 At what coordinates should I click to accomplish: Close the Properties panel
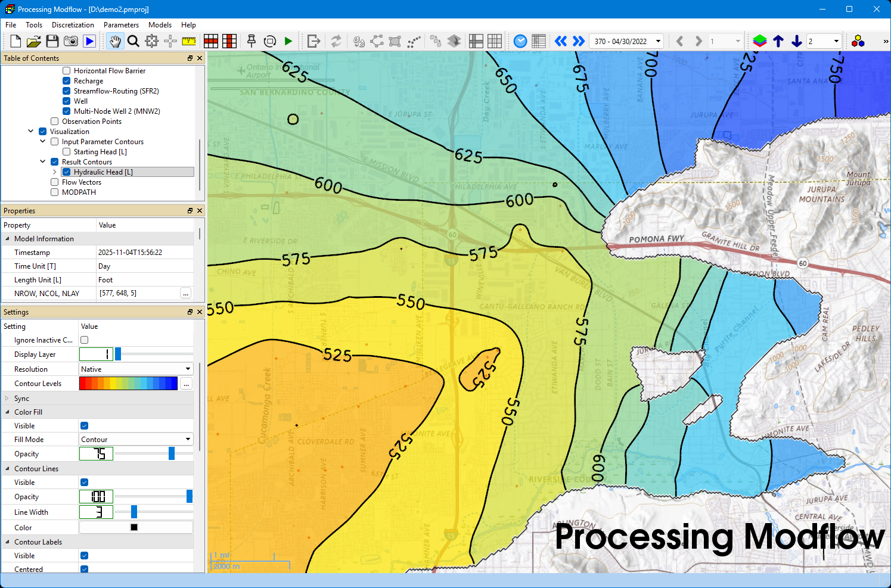pyautogui.click(x=200, y=210)
